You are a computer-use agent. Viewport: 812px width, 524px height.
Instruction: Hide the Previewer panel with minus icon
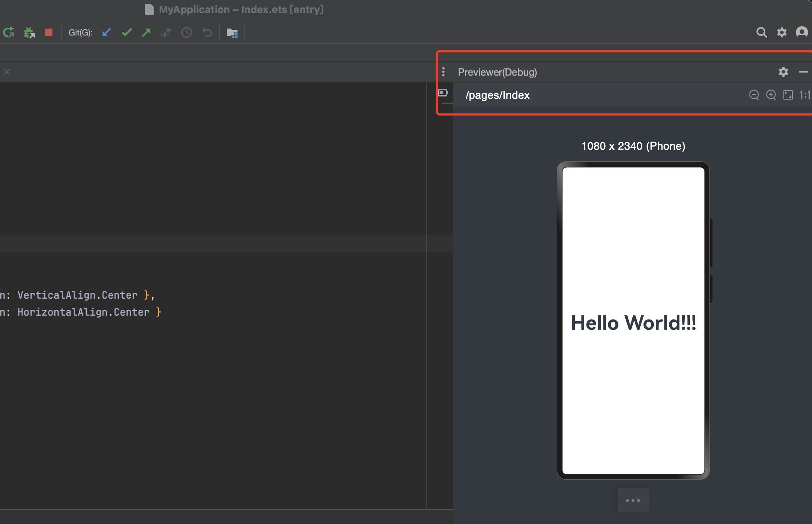click(804, 72)
